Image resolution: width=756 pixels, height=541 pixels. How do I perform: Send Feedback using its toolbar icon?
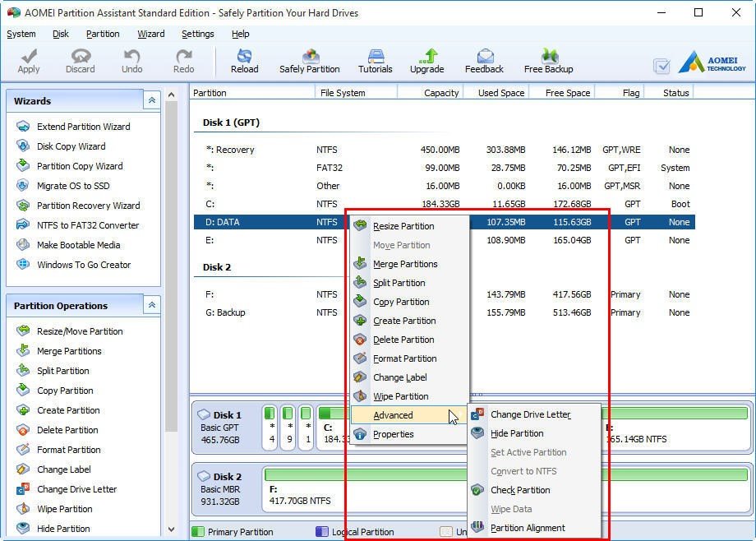point(484,59)
